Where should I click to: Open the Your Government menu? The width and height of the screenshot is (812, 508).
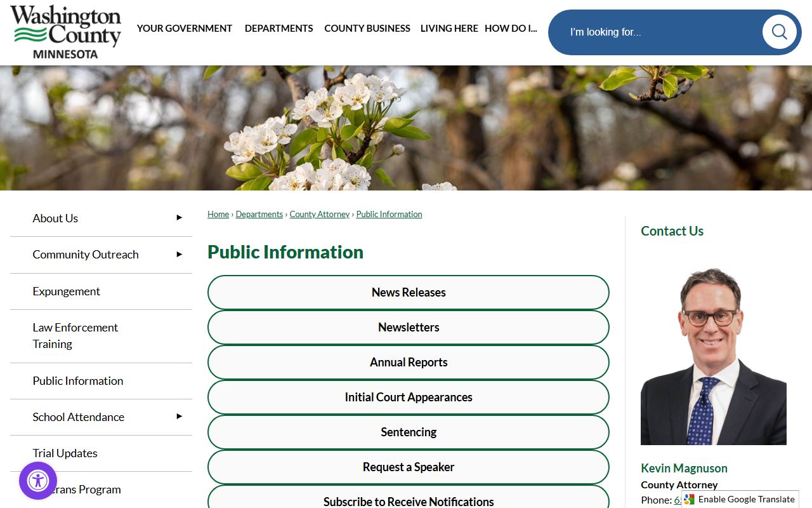[x=185, y=29]
